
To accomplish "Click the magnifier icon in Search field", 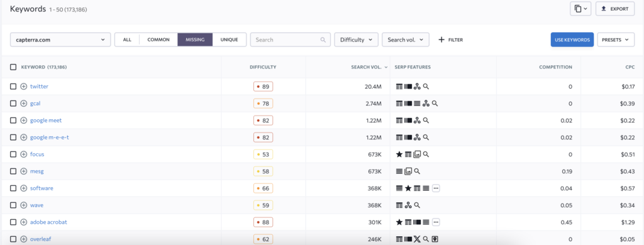I will (323, 40).
